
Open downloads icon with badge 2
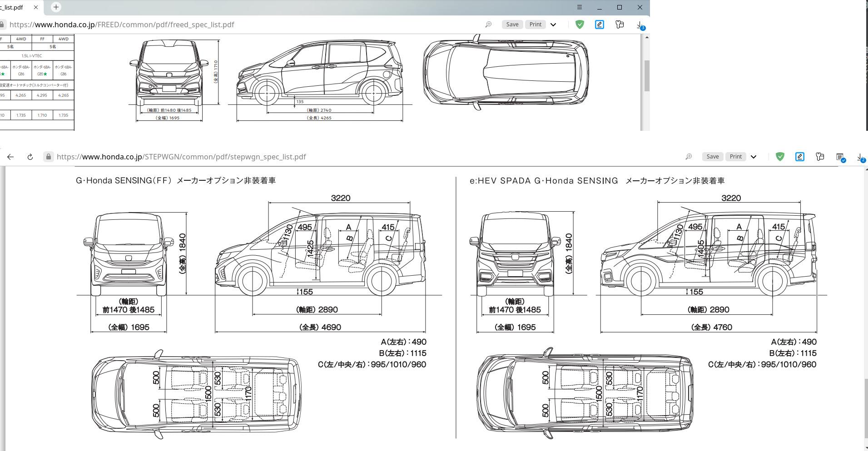tap(860, 157)
